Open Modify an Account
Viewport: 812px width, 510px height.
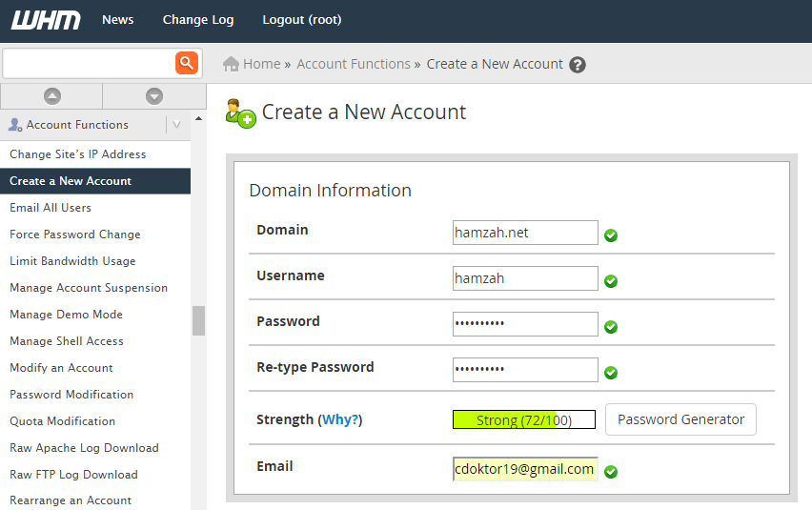61,368
